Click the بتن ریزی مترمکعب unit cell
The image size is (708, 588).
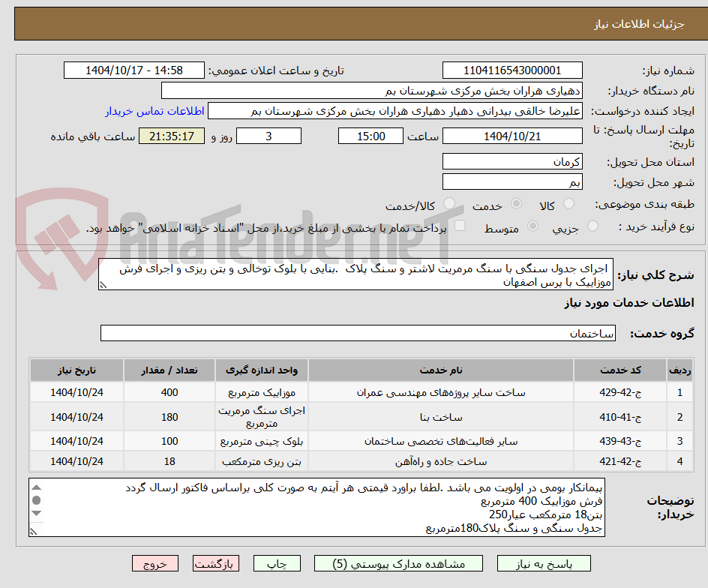tap(262, 461)
